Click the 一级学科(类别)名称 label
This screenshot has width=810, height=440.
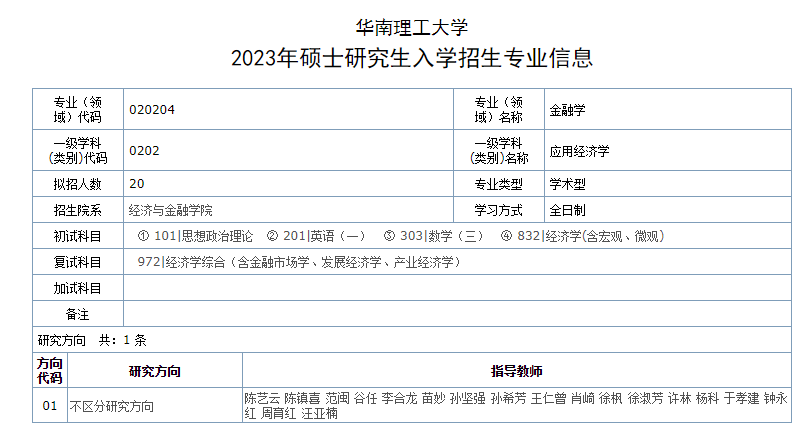click(x=499, y=151)
